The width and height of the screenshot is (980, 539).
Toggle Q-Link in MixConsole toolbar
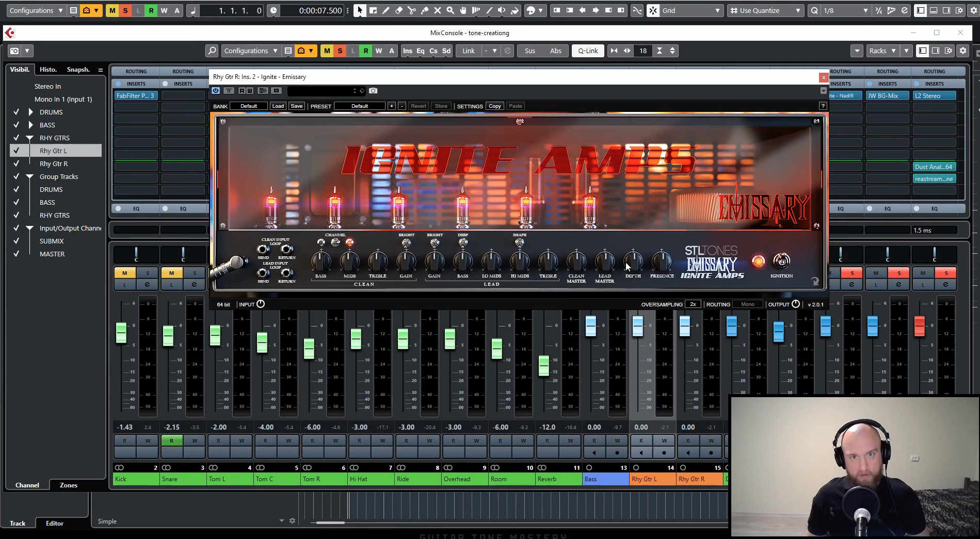coord(588,51)
